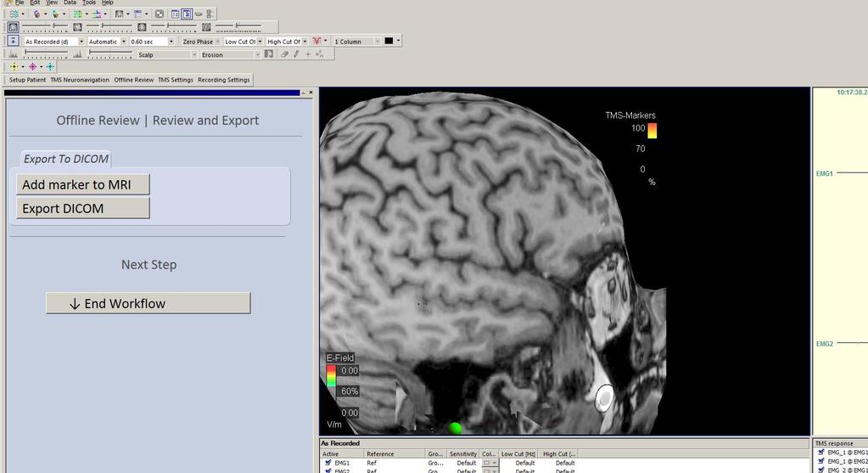The image size is (868, 473).
Task: Click the window layout toolbar icon
Action: [x=137, y=14]
